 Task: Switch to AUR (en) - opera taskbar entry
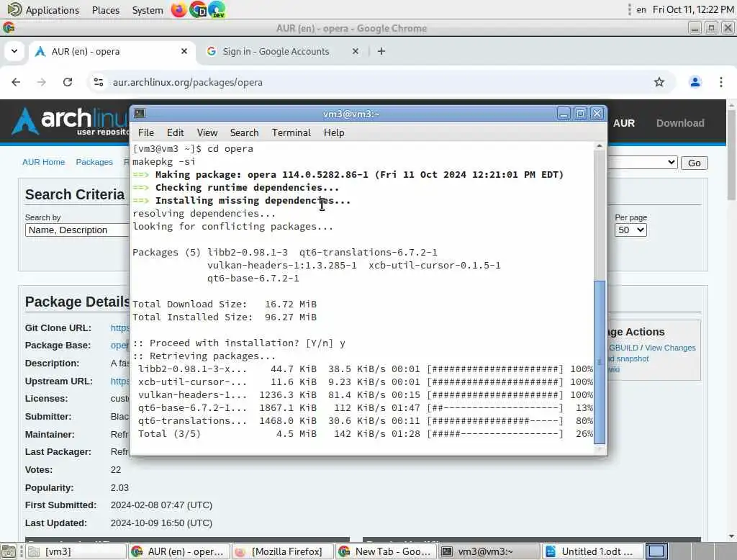[179, 551]
